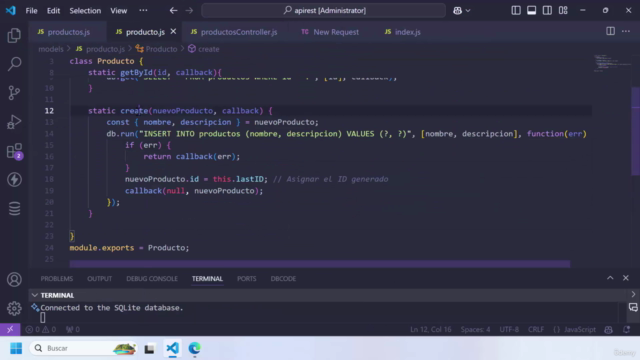
Task: Show errors and warnings count
Action: [x=40, y=329]
